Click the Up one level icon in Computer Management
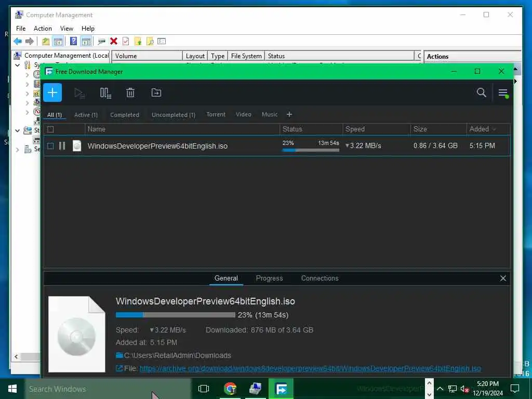This screenshot has width=532, height=399. (46, 42)
